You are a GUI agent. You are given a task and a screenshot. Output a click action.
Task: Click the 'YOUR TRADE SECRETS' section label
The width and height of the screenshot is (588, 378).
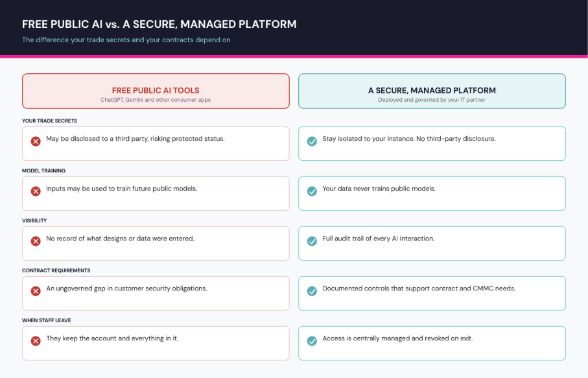pos(49,121)
